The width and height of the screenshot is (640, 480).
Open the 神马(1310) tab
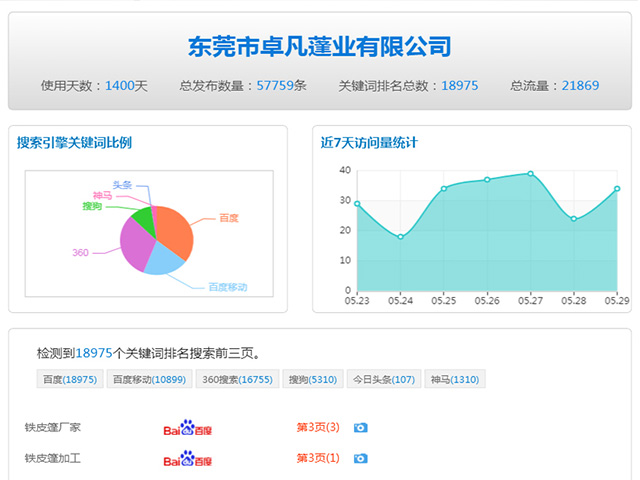point(455,380)
